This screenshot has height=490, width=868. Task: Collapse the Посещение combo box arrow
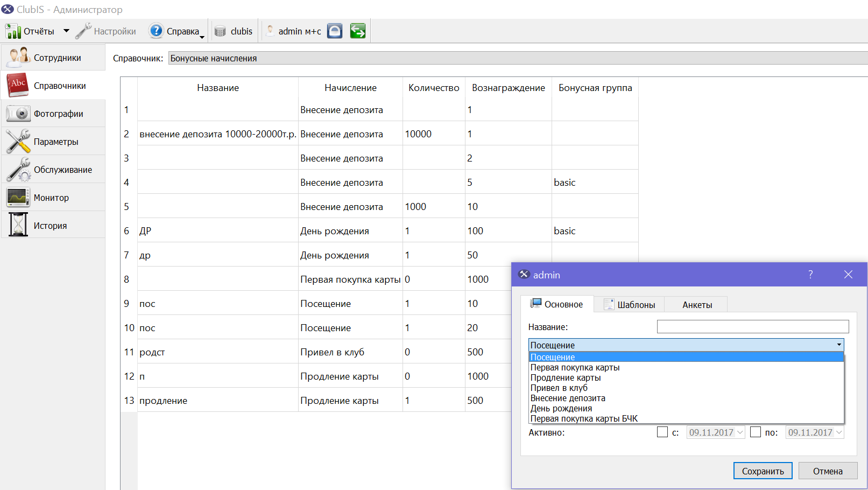tap(839, 345)
